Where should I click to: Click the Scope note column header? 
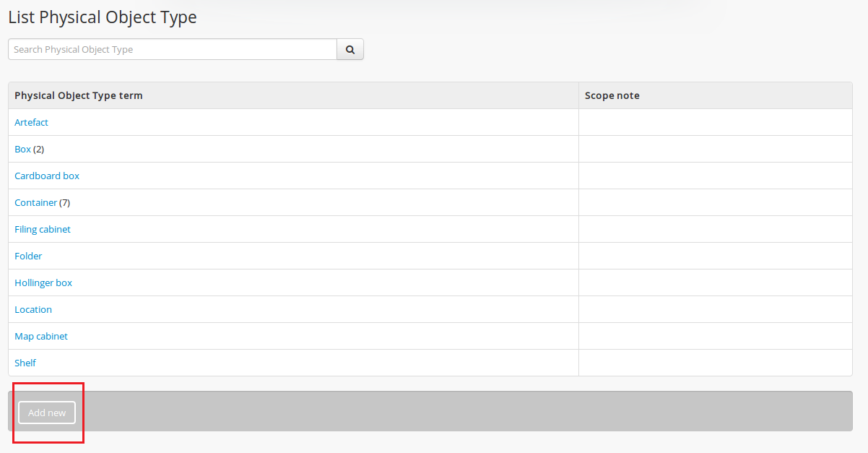point(612,96)
